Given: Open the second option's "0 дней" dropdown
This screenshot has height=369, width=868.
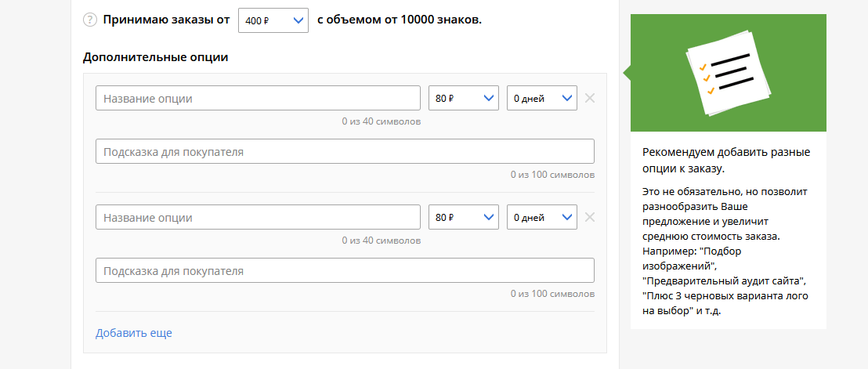Looking at the screenshot, I should [542, 217].
